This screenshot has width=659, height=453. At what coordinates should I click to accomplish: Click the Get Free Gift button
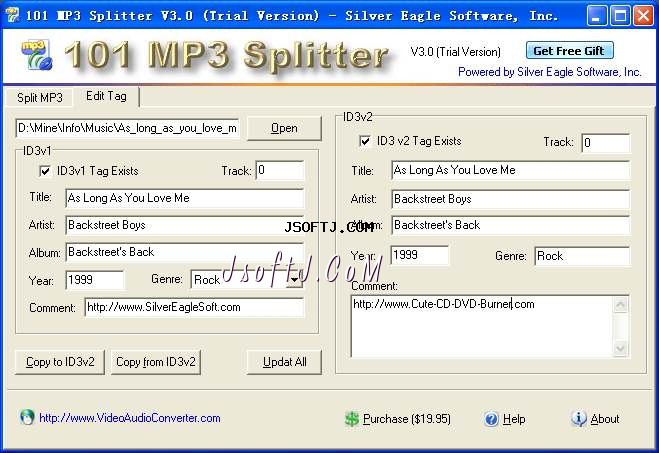569,51
